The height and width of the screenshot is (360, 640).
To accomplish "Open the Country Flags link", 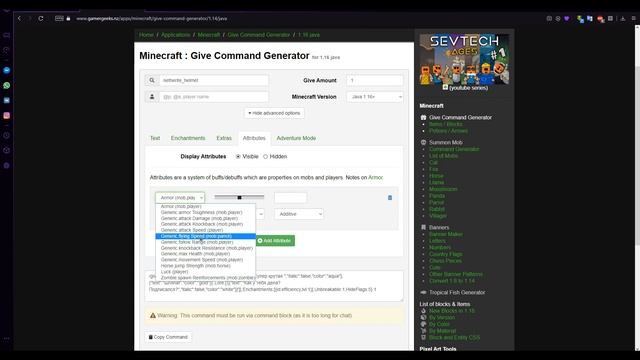I will click(445, 254).
